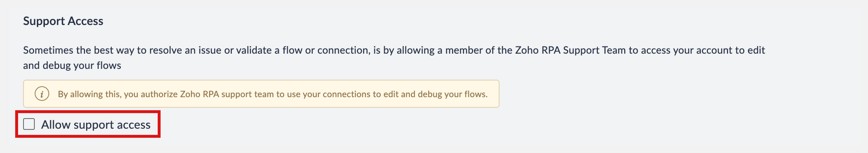Click the words "Zoho RPA Support Team"
Viewport: 868px width, 153px height.
pos(571,50)
